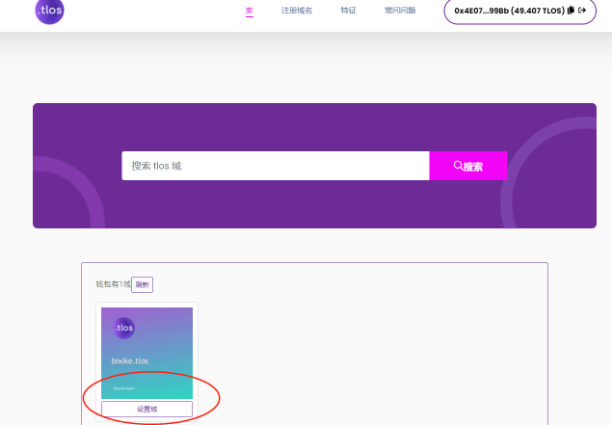The width and height of the screenshot is (612, 425).
Task: Open the home tab in navigation
Action: [x=249, y=10]
